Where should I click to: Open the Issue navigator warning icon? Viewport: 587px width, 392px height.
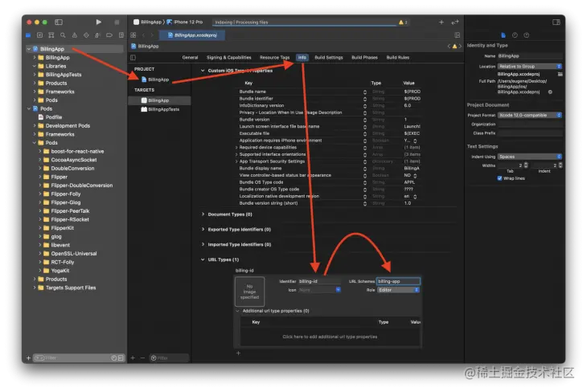pos(75,35)
